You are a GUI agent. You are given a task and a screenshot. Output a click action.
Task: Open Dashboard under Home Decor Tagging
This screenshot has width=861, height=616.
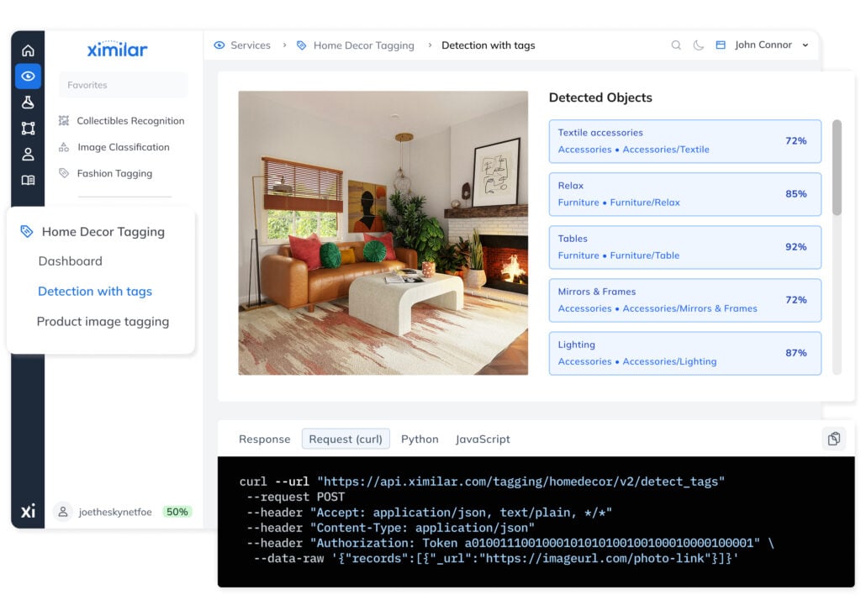71,261
